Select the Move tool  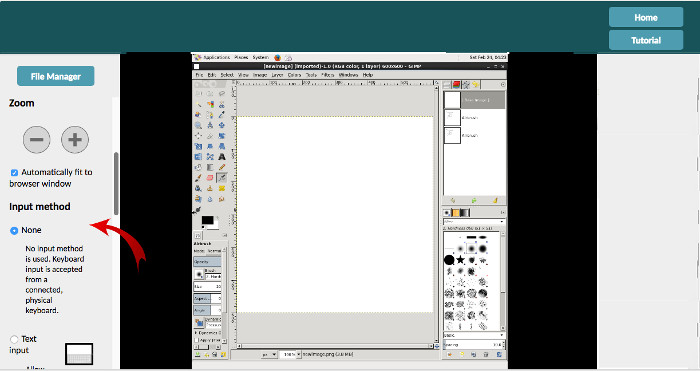point(221,125)
